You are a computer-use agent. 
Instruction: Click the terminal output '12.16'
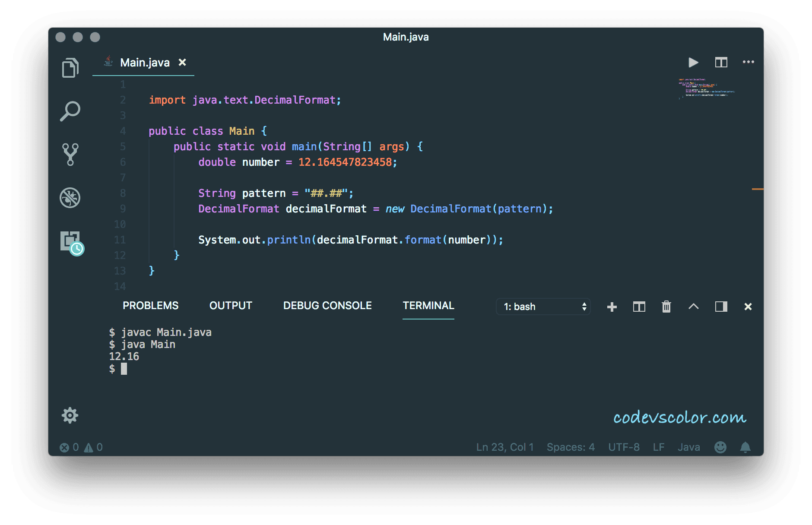pos(124,357)
